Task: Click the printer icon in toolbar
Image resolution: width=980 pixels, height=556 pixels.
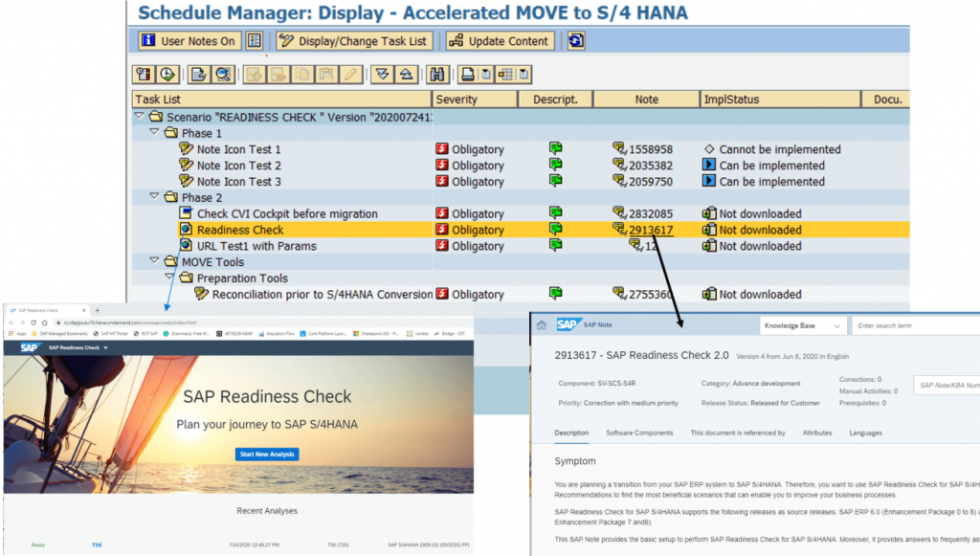Action: click(x=467, y=75)
